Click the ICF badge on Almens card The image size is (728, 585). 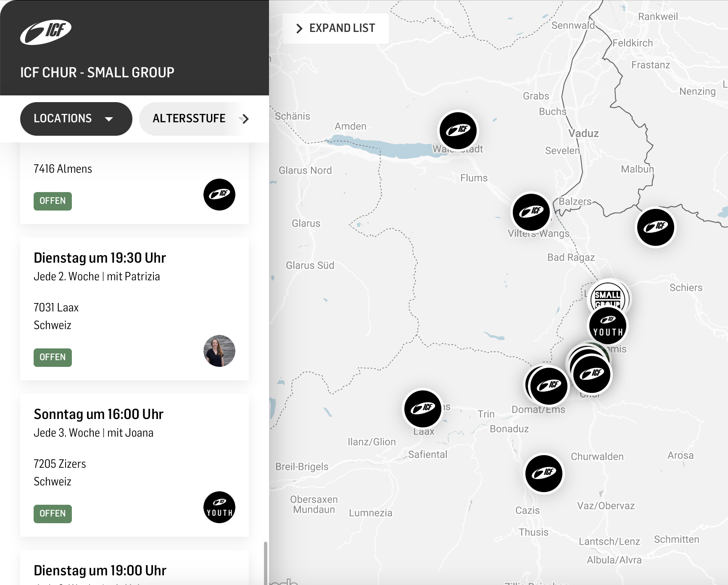219,195
